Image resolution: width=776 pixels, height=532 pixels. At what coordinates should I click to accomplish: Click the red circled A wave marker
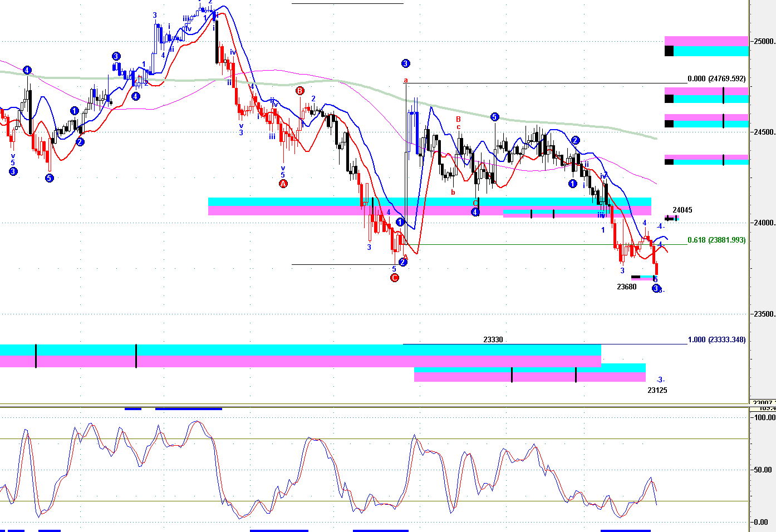(283, 184)
